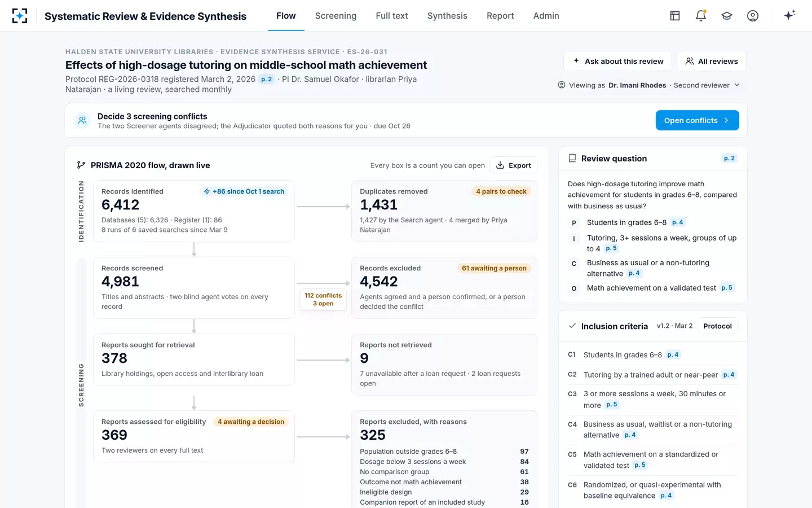Open the user account profile icon
812x508 pixels.
[x=753, y=16]
